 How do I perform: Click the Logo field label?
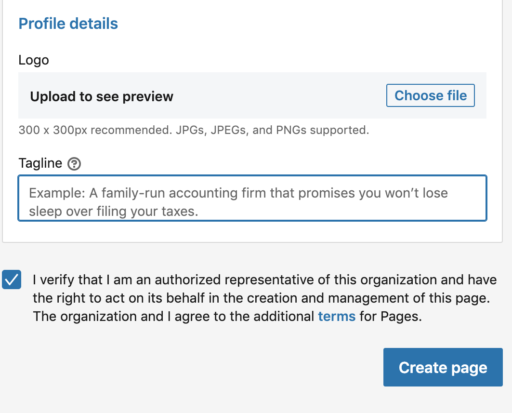click(34, 60)
